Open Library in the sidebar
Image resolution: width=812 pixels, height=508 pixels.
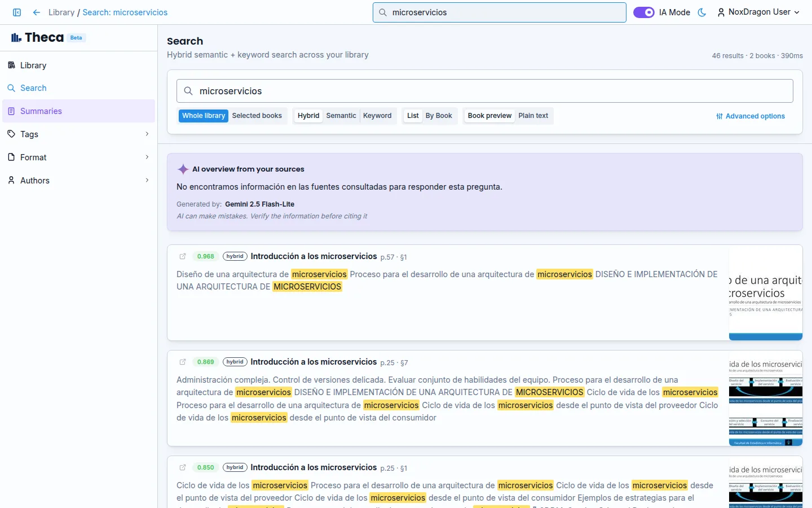tap(78, 65)
